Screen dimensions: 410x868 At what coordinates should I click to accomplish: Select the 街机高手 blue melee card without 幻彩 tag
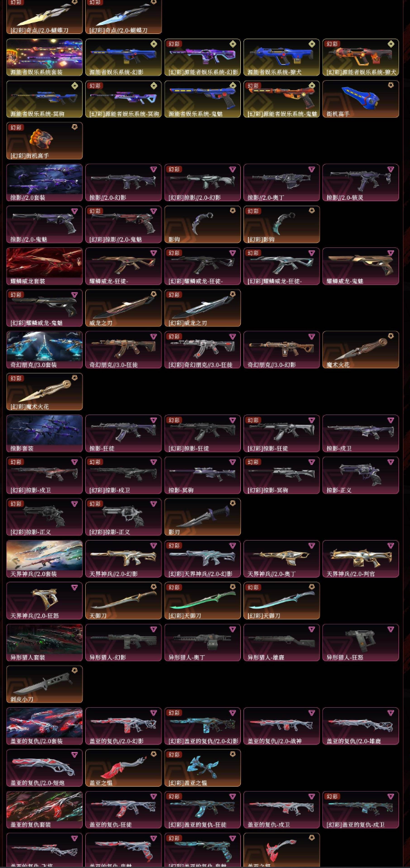(x=361, y=99)
